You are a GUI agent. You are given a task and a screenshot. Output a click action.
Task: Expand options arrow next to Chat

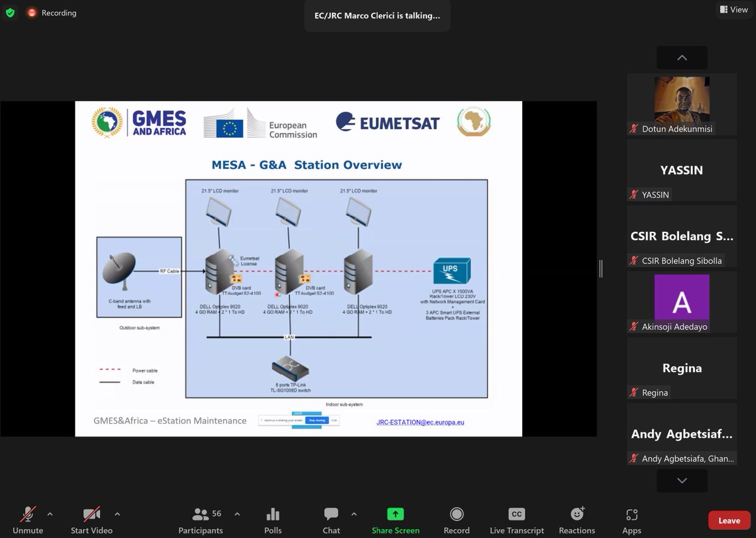pos(354,514)
